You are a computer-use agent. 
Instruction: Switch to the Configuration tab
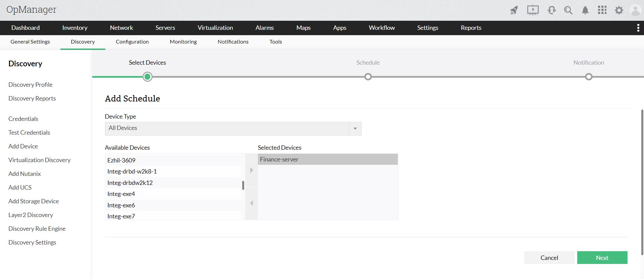pyautogui.click(x=132, y=42)
